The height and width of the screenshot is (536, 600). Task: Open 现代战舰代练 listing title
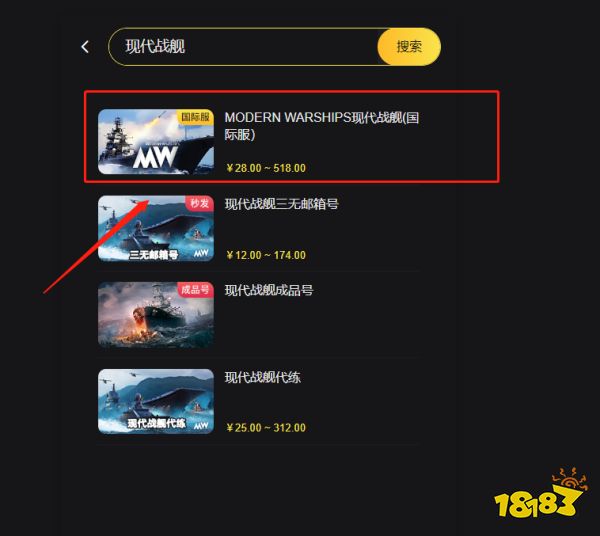coord(262,378)
